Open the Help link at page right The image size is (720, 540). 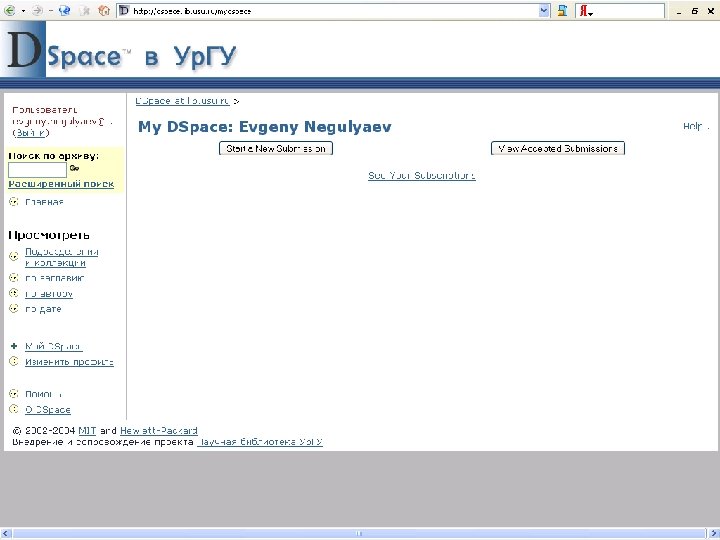coord(692,126)
